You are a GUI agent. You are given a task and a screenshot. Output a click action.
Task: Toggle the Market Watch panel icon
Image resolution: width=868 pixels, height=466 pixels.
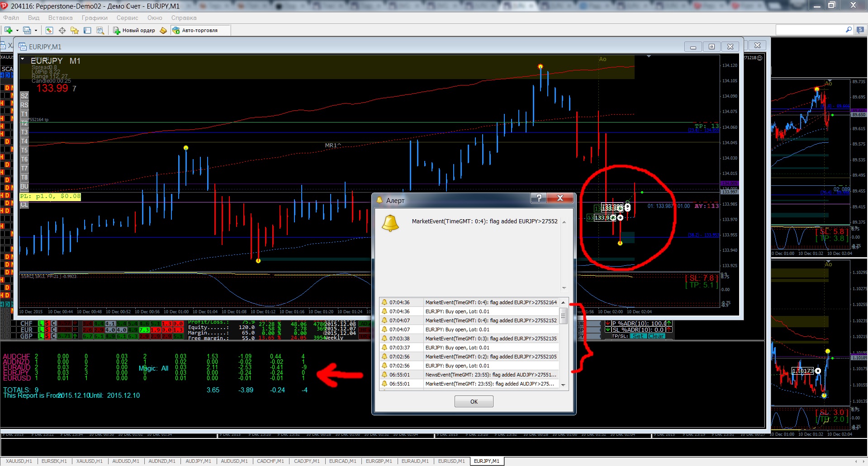[x=49, y=30]
